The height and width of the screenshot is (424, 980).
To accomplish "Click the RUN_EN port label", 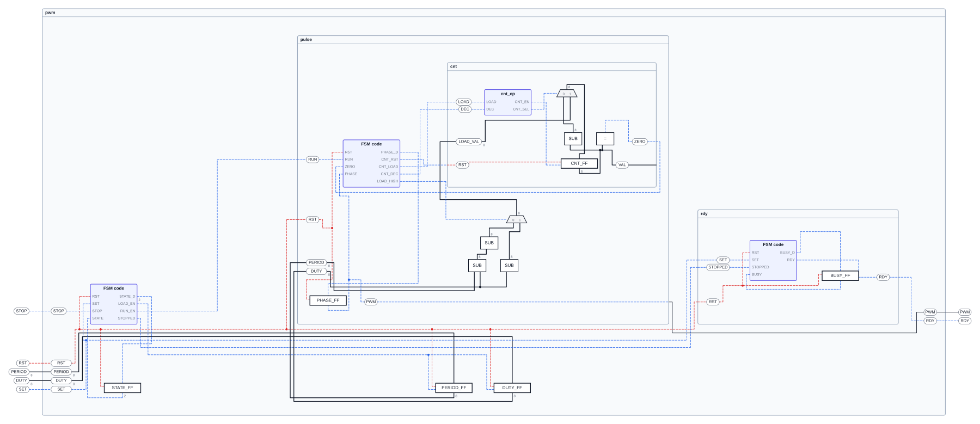I will (x=127, y=311).
